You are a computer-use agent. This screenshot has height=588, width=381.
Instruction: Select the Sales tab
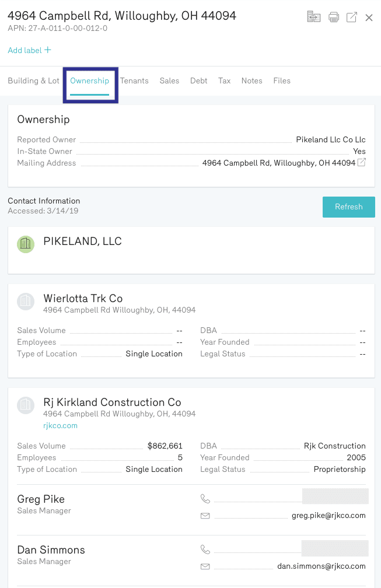pyautogui.click(x=169, y=81)
